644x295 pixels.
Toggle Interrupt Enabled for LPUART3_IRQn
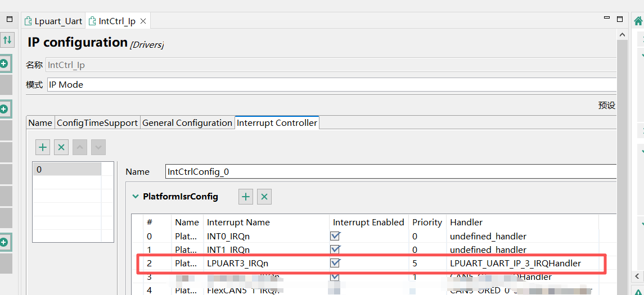336,262
